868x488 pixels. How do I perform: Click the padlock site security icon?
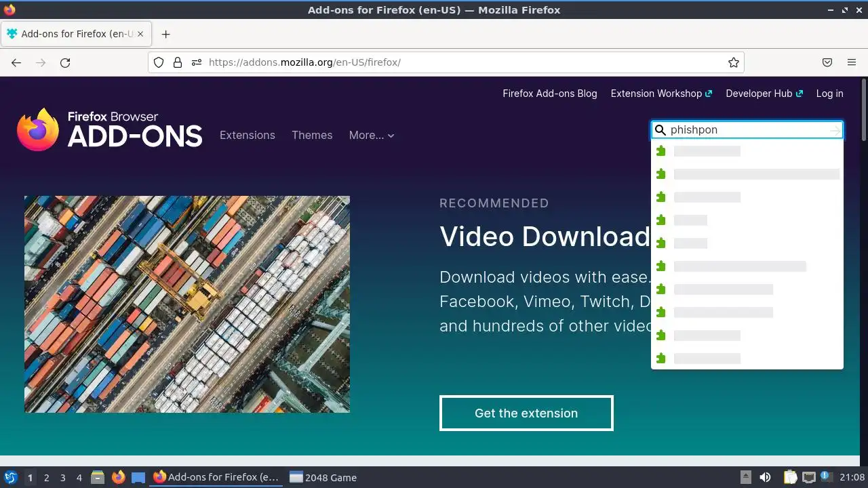(178, 62)
